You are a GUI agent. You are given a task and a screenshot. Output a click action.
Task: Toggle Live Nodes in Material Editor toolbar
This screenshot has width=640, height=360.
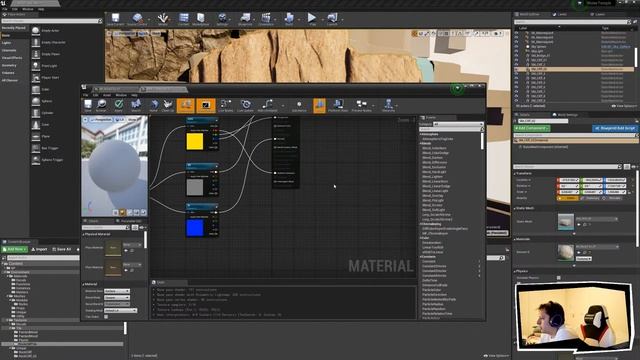(226, 105)
